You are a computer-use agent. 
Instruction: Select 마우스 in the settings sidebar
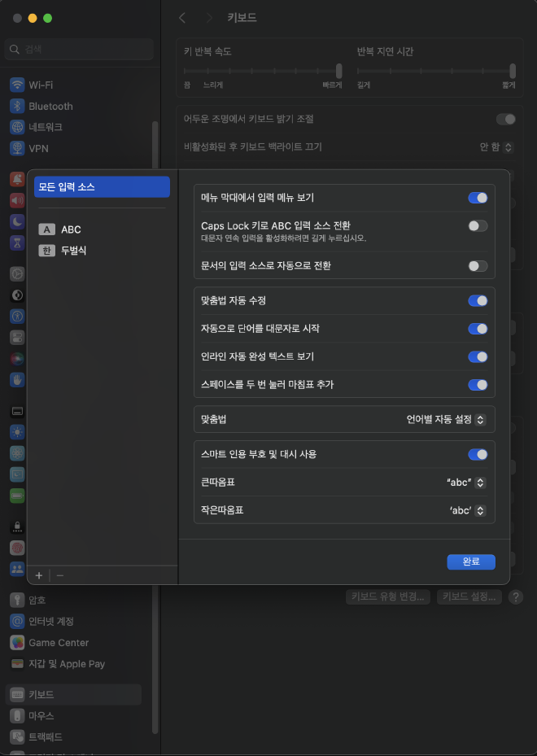point(73,715)
